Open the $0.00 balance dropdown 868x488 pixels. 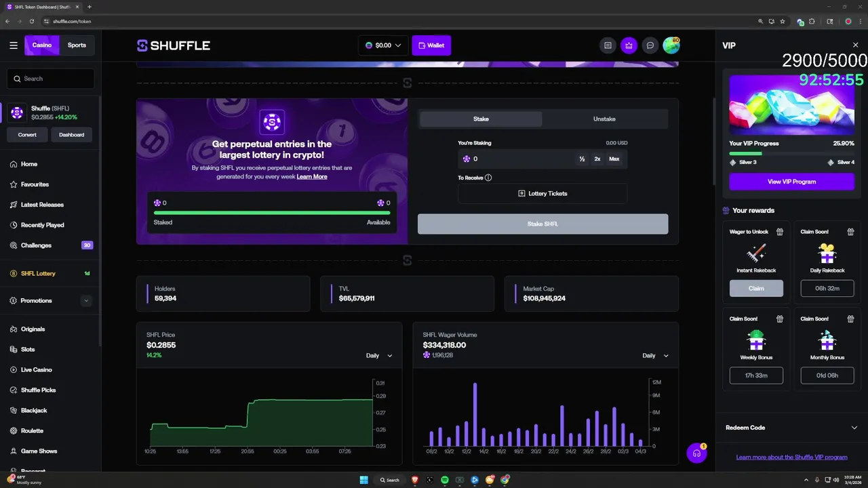383,45
